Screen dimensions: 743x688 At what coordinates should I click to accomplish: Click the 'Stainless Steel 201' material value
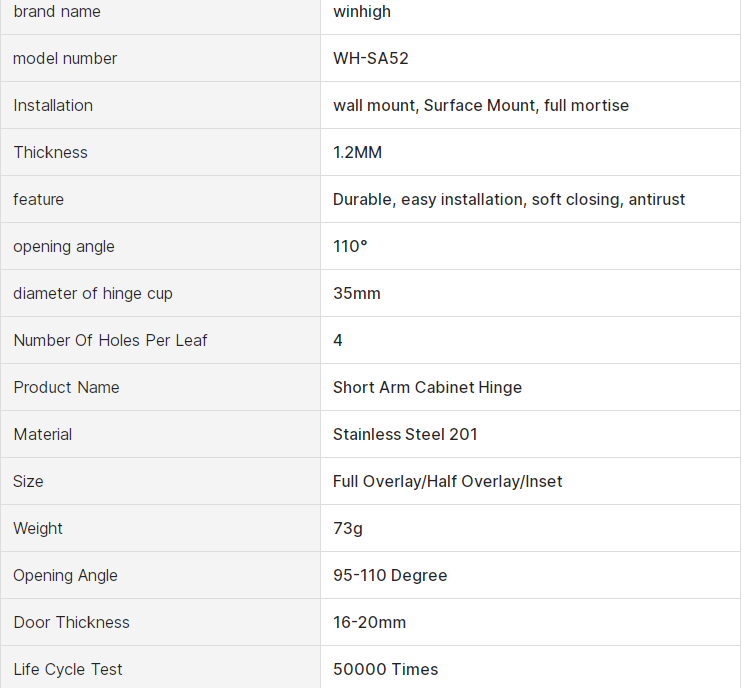click(405, 435)
